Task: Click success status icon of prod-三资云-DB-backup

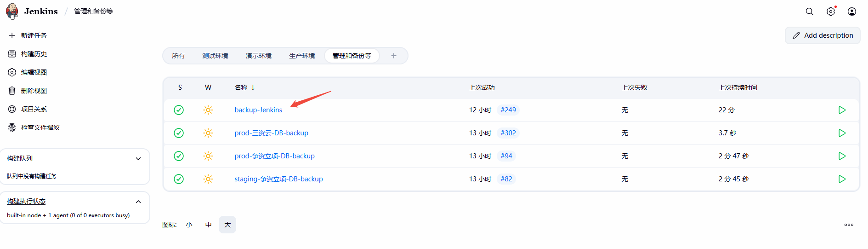Action: click(179, 133)
